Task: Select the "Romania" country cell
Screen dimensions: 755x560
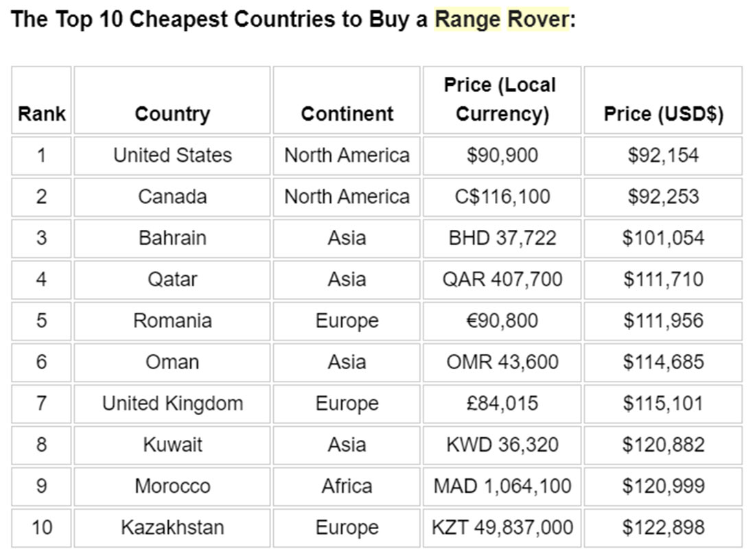Action: (172, 320)
